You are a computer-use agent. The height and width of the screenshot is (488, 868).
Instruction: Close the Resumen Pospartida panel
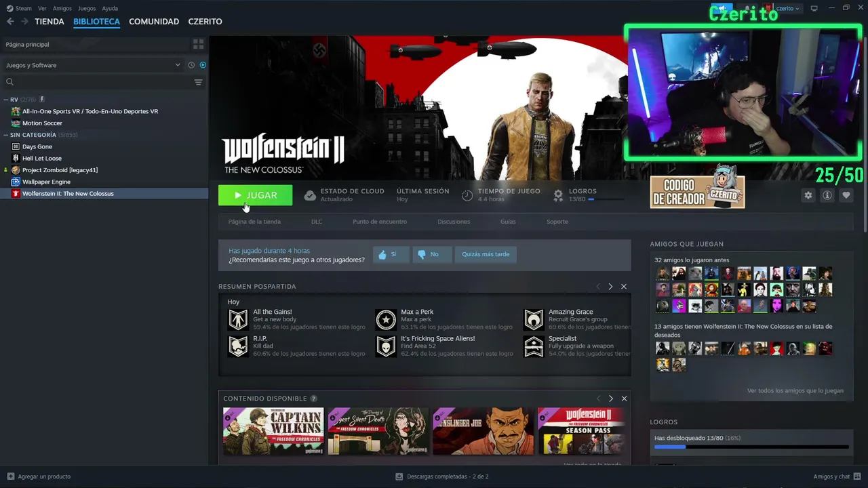[624, 287]
